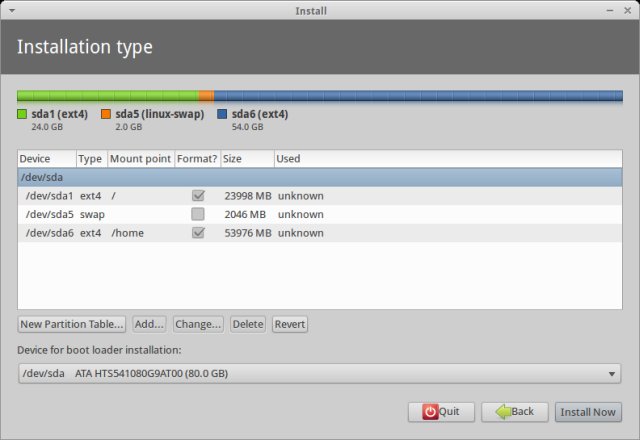Click the swap type cell of sda5
The height and width of the screenshot is (440, 640).
point(92,215)
